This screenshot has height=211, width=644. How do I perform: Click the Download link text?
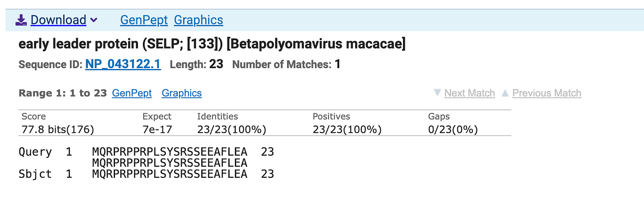point(58,20)
